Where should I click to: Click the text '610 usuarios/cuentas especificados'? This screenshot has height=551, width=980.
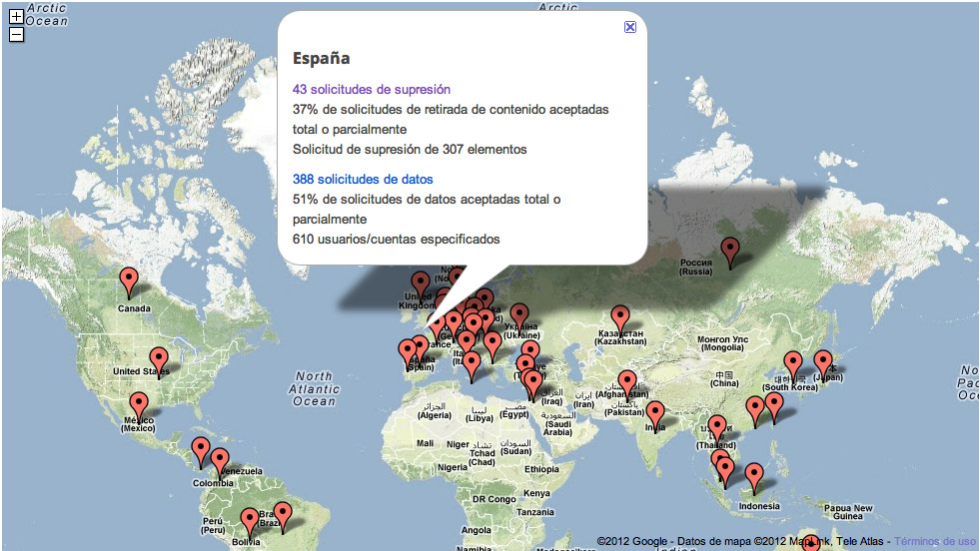pyautogui.click(x=397, y=240)
